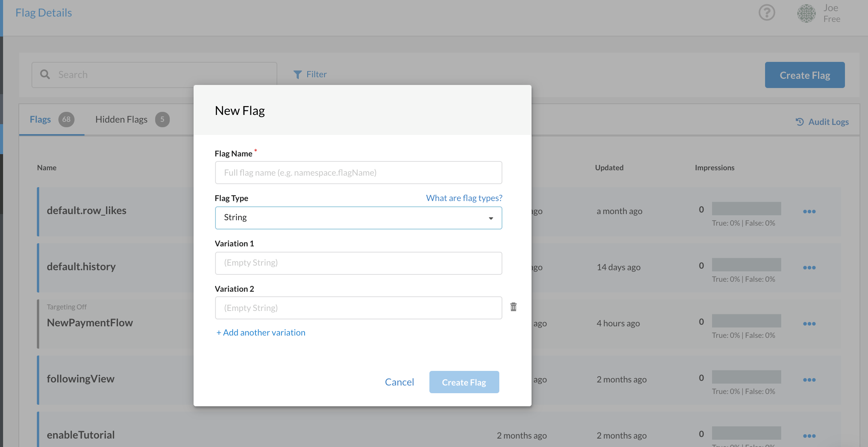Open the What are flag types link

click(464, 198)
